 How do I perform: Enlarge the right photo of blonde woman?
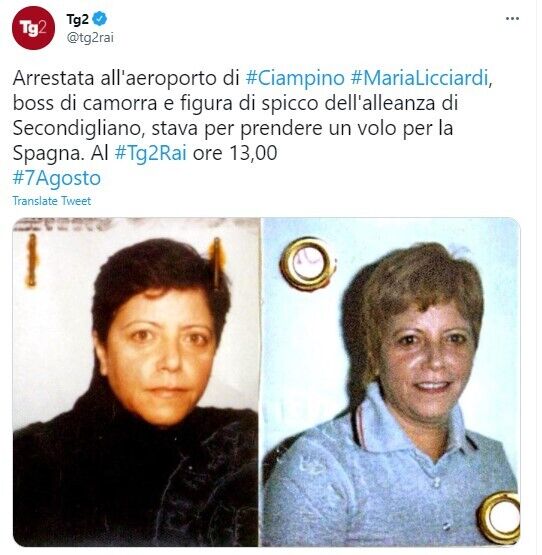point(392,382)
